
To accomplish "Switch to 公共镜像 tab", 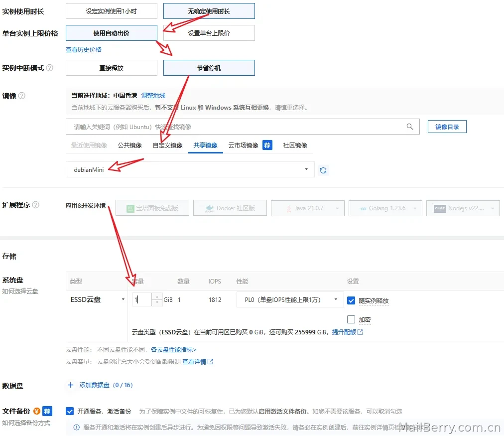I will 130,145.
